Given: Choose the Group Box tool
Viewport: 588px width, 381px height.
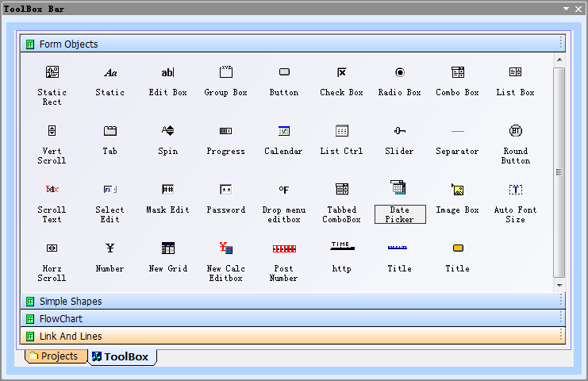Looking at the screenshot, I should [226, 73].
